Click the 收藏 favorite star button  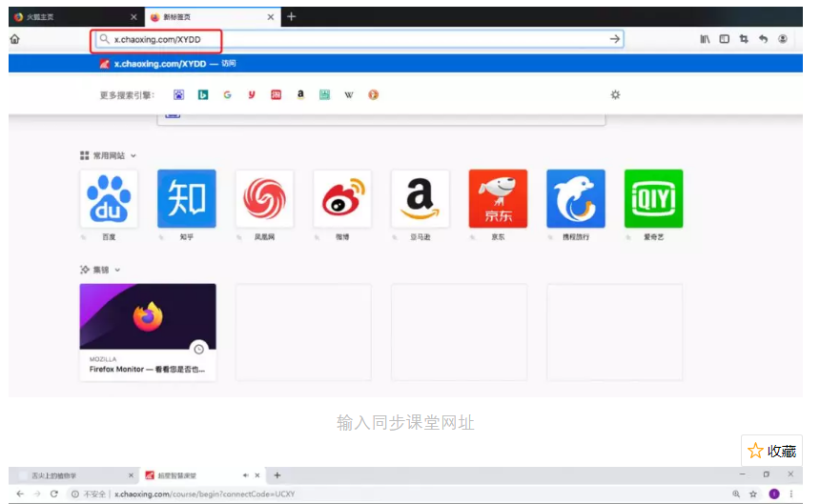click(x=772, y=451)
